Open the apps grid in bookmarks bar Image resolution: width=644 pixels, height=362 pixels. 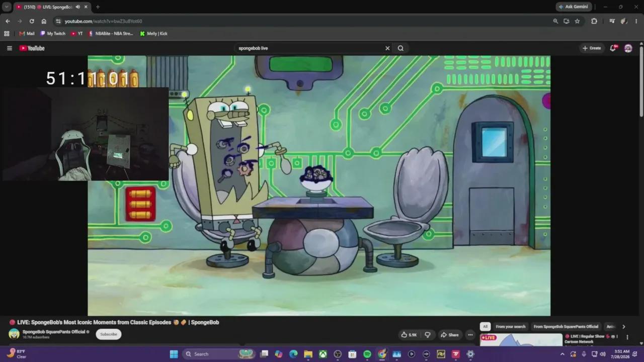7,34
